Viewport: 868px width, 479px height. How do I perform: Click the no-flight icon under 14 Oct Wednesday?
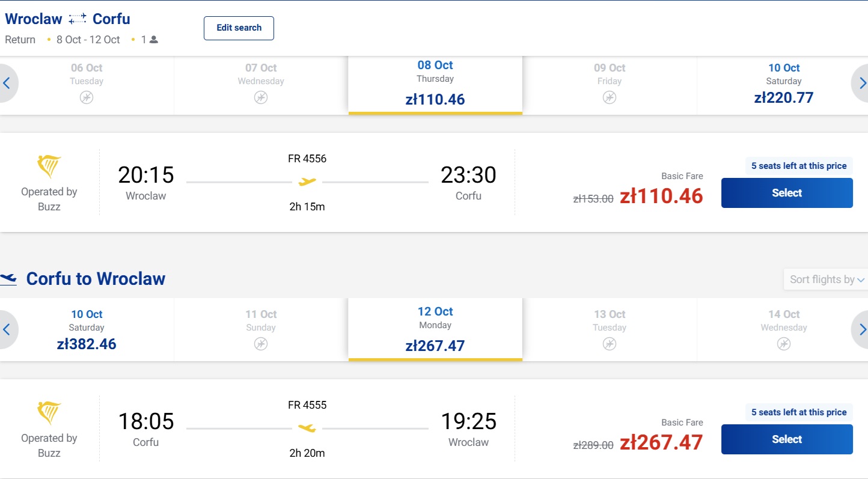pos(784,344)
